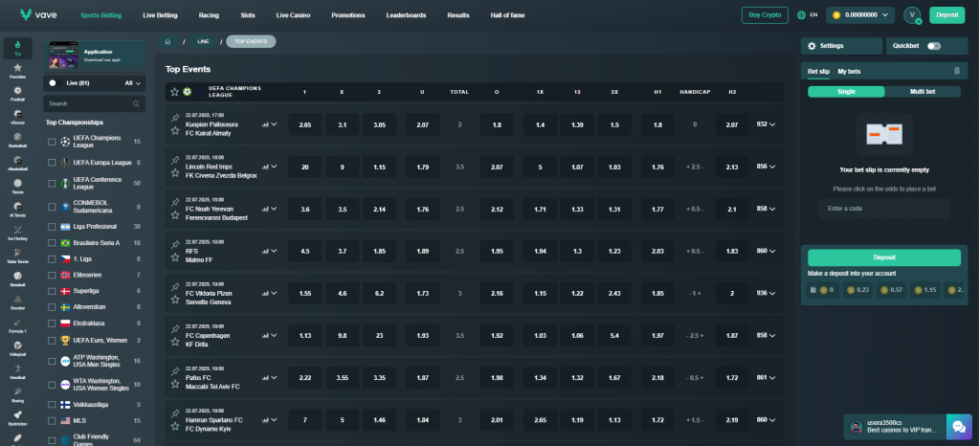This screenshot has height=446, width=980.
Task: Select the Football sport icon
Action: coord(17,91)
